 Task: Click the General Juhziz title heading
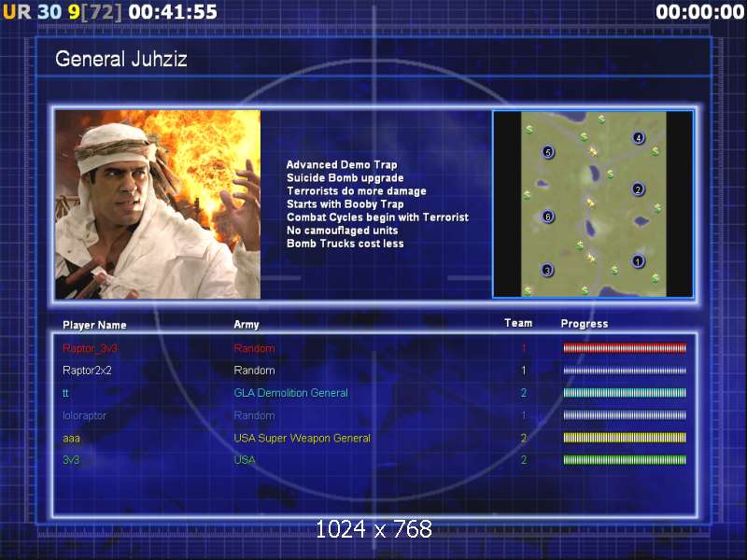pos(121,59)
